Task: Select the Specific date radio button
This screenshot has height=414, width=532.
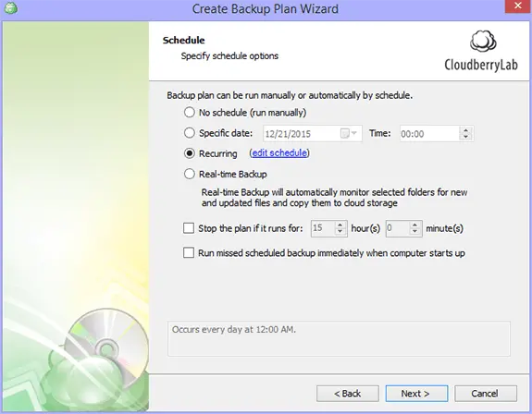Action: [190, 133]
